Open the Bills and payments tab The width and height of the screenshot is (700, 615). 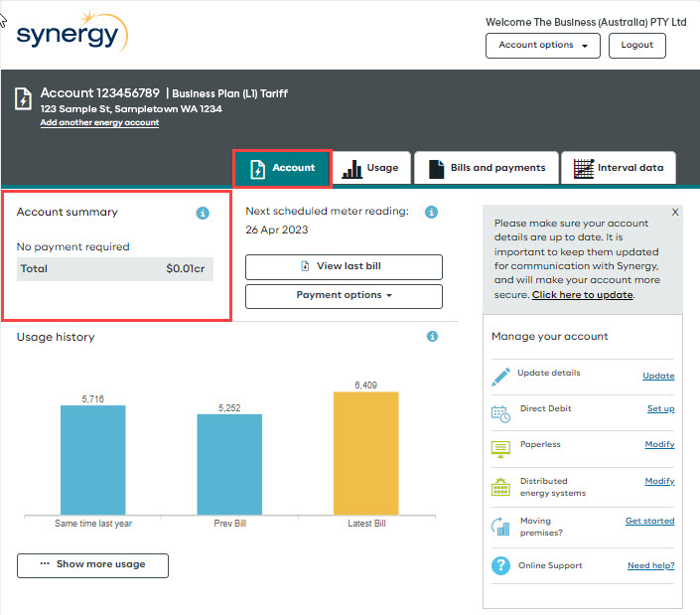coord(487,168)
